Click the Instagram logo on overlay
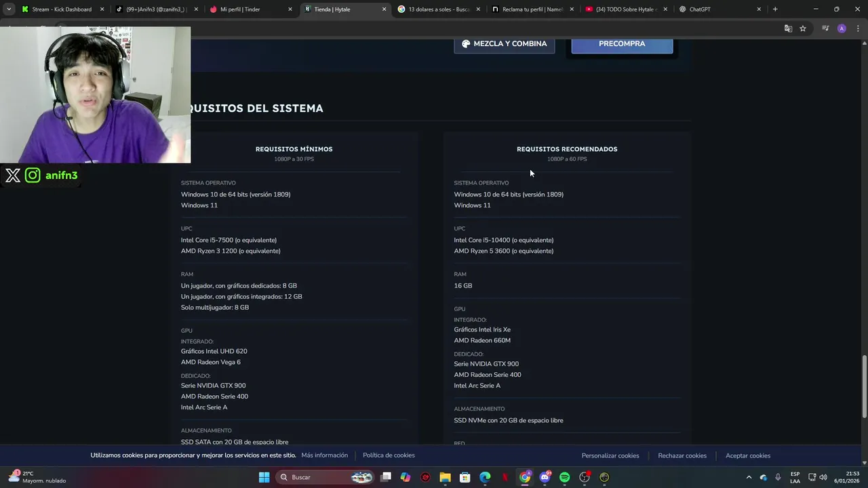Viewport: 868px width, 488px height. click(33, 176)
